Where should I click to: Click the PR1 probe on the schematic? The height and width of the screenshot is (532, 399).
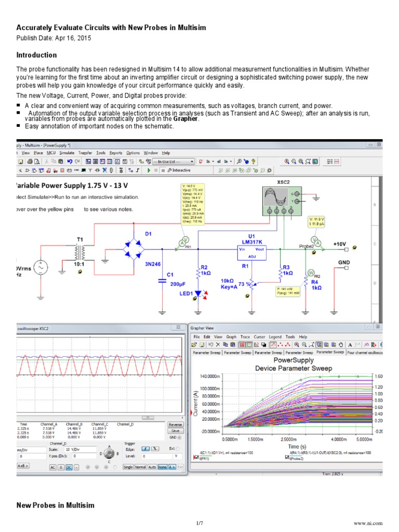pos(184,242)
